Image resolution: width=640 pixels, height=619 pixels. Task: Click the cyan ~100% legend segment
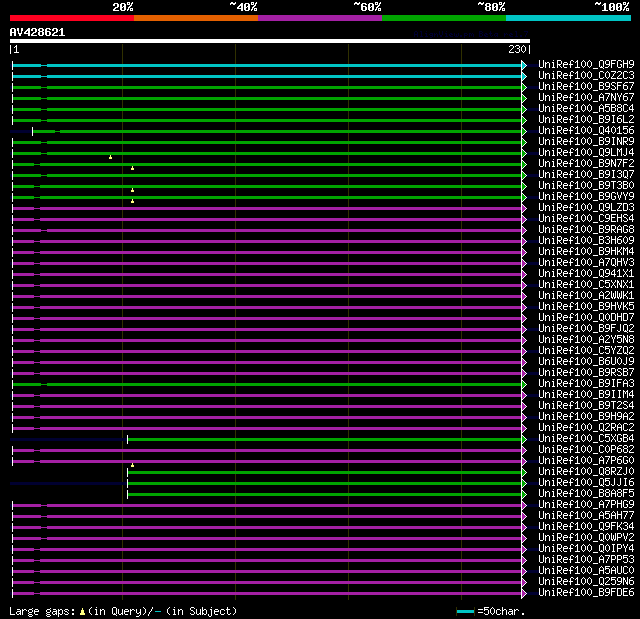[x=568, y=18]
